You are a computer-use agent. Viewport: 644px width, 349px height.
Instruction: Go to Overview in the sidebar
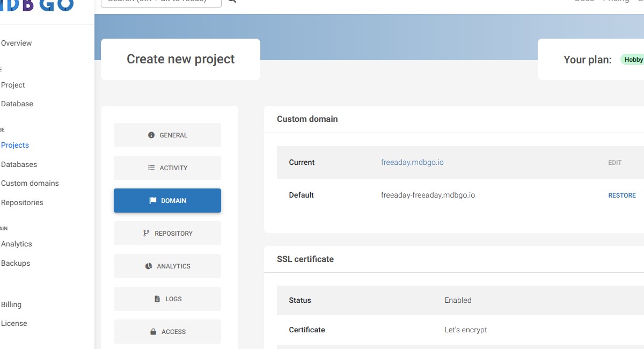(16, 43)
